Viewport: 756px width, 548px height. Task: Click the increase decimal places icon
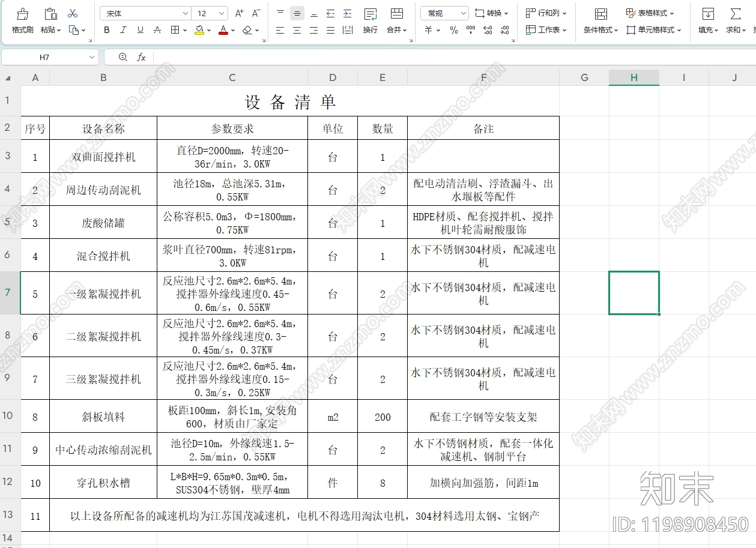point(488,30)
